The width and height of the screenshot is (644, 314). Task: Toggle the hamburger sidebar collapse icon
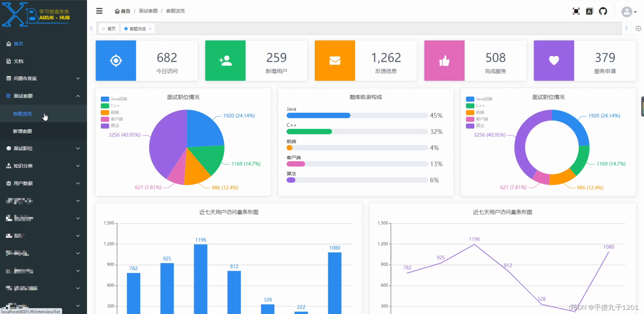pyautogui.click(x=99, y=11)
